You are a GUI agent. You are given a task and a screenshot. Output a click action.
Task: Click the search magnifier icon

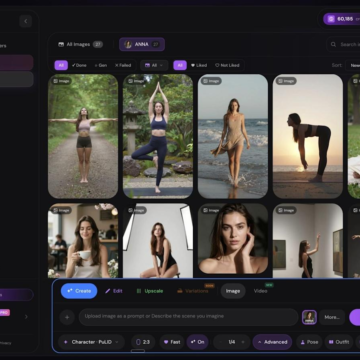pos(333,44)
